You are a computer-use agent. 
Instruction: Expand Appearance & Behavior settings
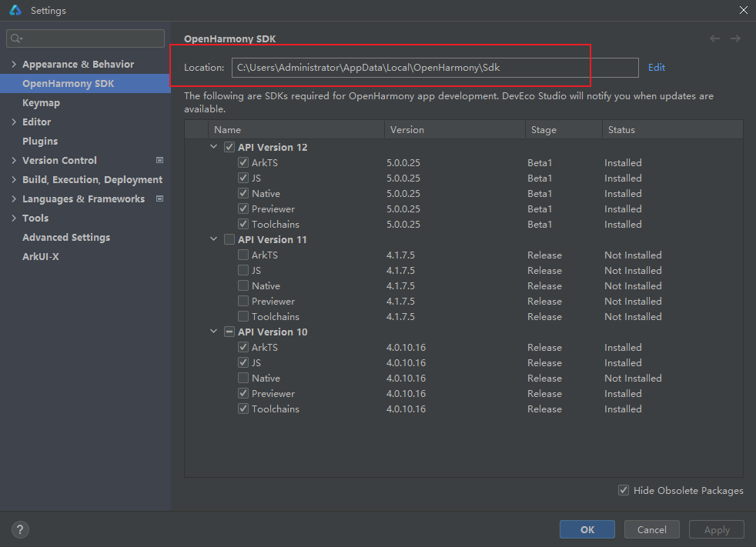[14, 64]
